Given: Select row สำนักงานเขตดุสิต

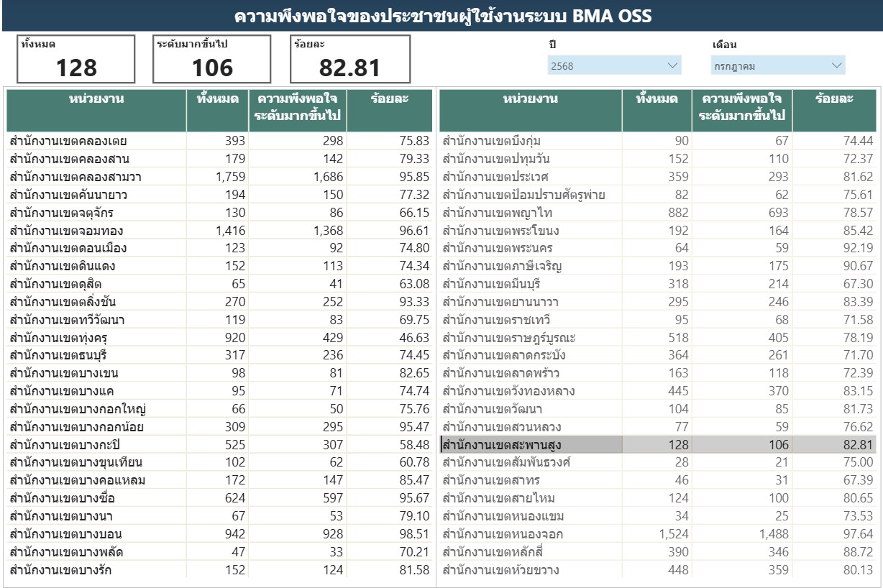Looking at the screenshot, I should [219, 284].
